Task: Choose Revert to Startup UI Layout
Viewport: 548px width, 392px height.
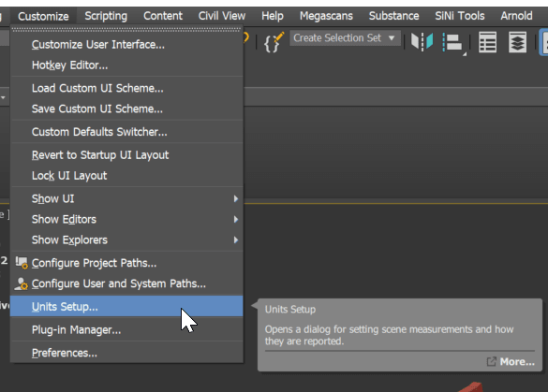Action: click(x=126, y=155)
